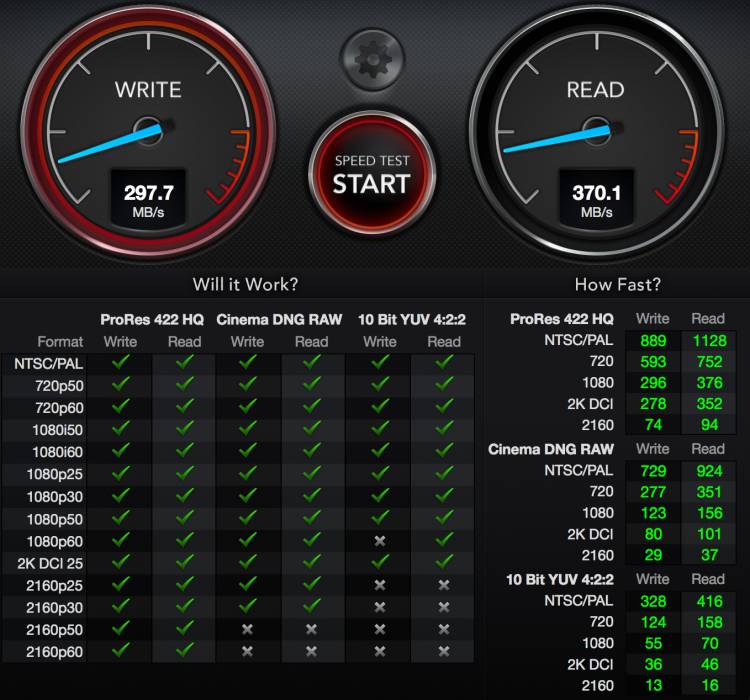The height and width of the screenshot is (700, 750).
Task: Click the 297.7 MB/s write speed readout
Action: click(148, 200)
